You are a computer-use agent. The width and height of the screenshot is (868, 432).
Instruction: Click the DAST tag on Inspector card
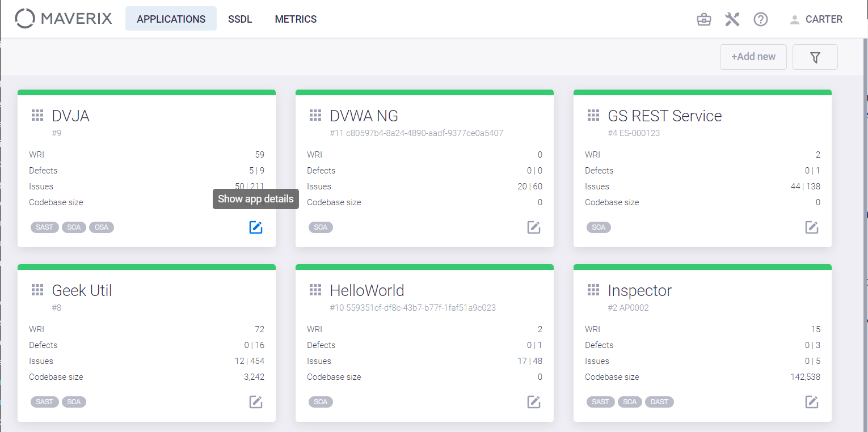[659, 402]
